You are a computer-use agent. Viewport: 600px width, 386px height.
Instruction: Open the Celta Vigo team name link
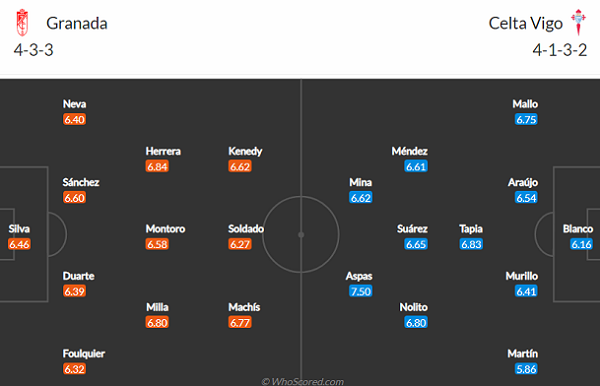525,23
